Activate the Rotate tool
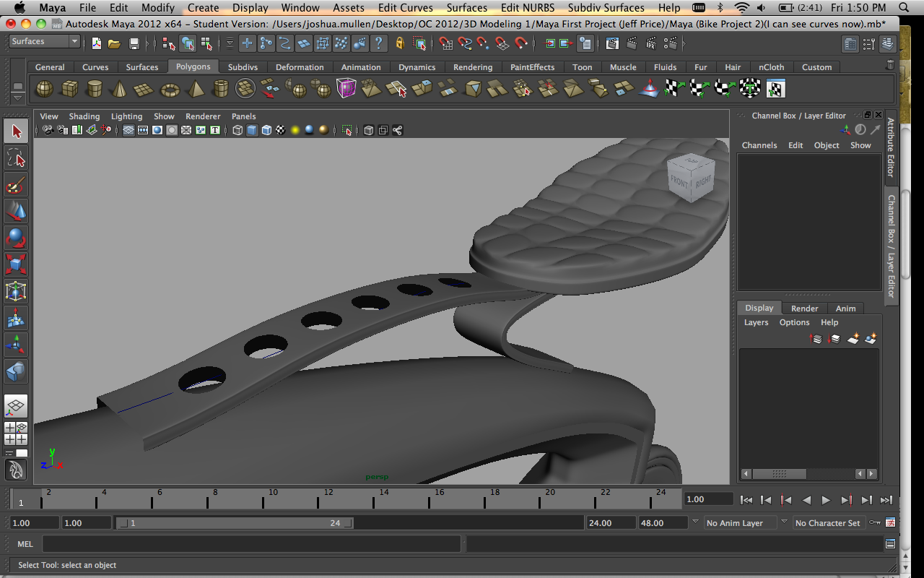This screenshot has width=924, height=578. (x=16, y=238)
